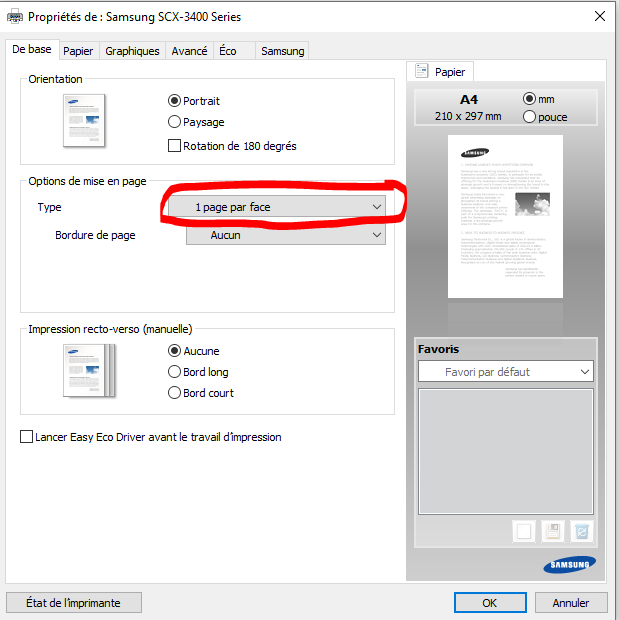Viewport: 619px width, 620px height.
Task: Open the Type dropdown '1 page par face'
Action: coord(277,207)
